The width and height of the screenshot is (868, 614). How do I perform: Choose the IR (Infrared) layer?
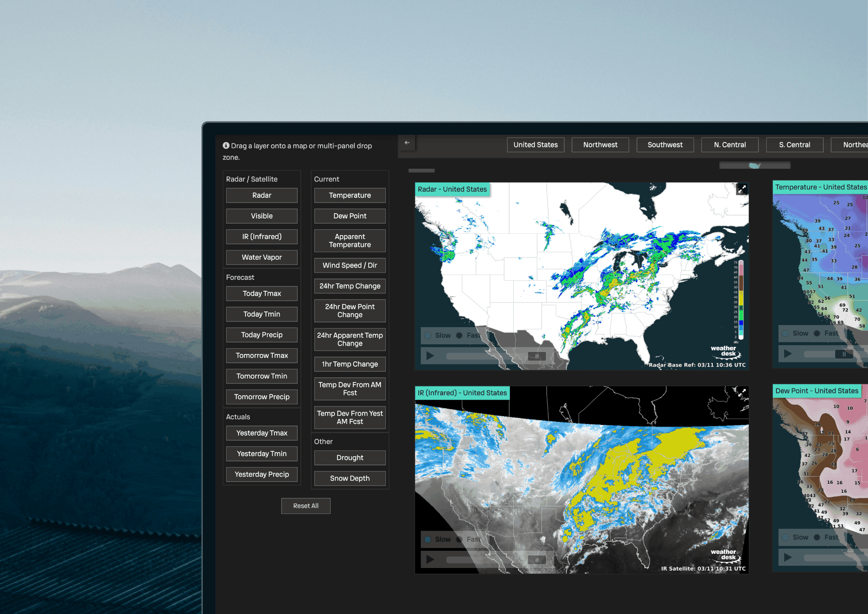(x=262, y=237)
